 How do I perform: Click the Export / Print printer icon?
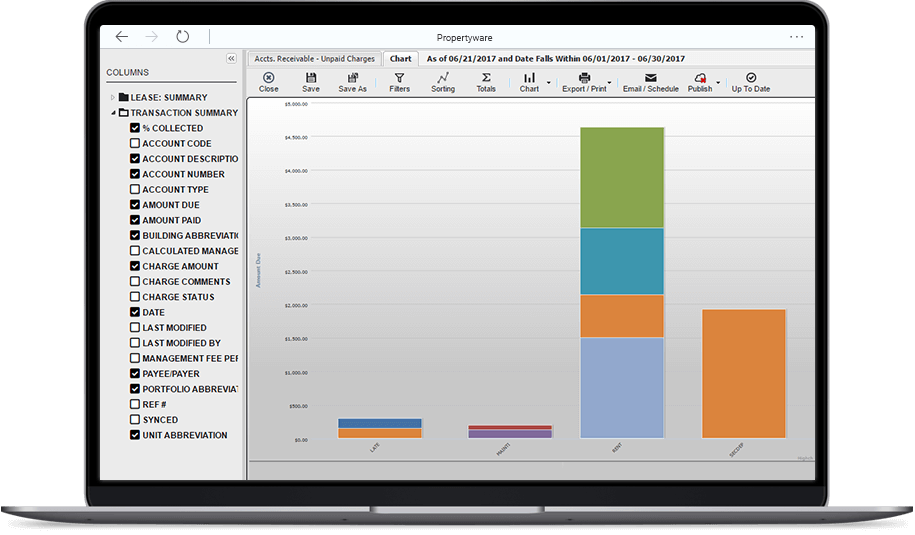point(584,78)
